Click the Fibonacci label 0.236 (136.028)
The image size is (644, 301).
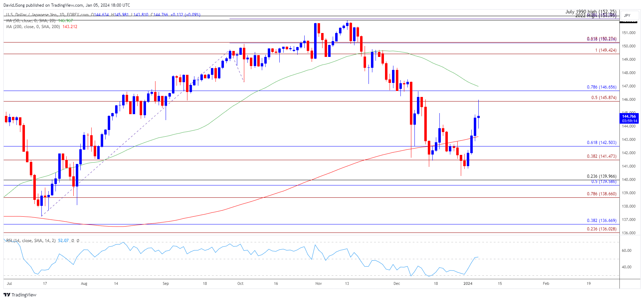(602, 229)
